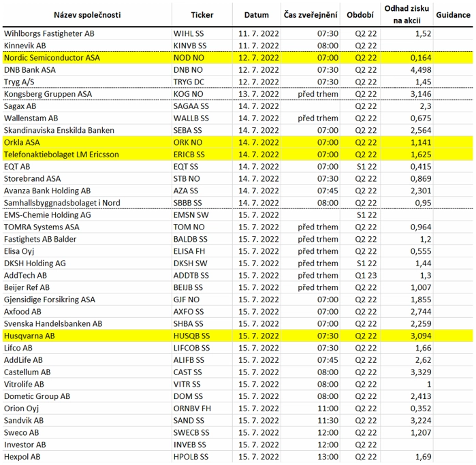Screen dimensions: 476x465
Task: Click the 13:00 time for Hexpol AB
Action: tap(328, 457)
